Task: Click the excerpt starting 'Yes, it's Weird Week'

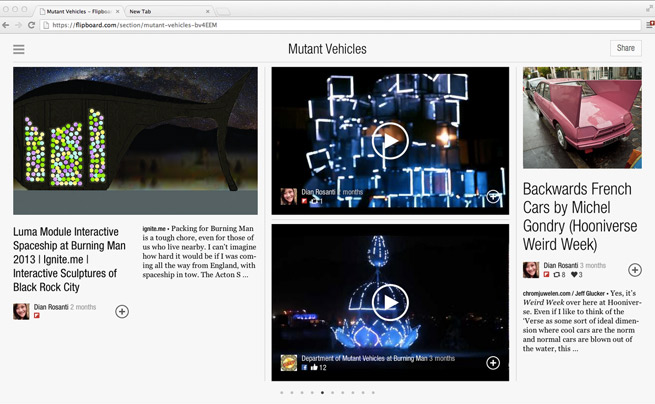Action: [581, 321]
